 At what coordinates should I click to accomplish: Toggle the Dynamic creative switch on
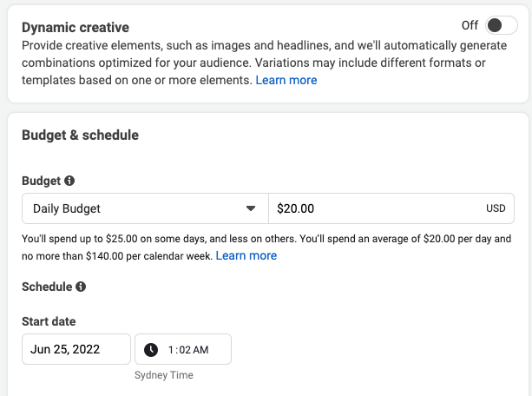point(501,25)
